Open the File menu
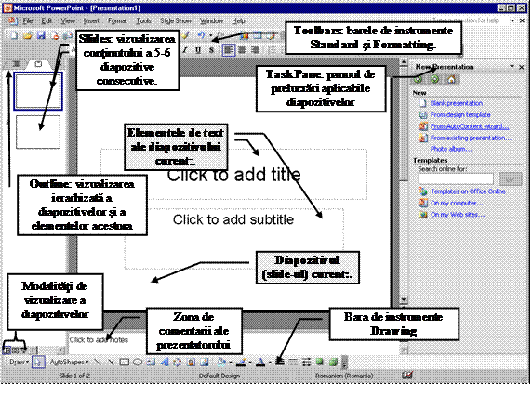This screenshot has height=396, width=532. 28,21
